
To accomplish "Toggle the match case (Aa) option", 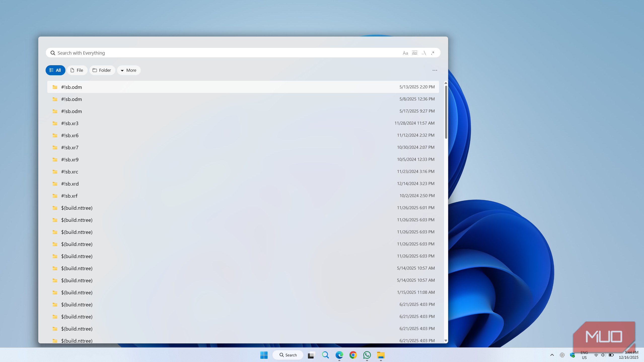I will (x=405, y=53).
